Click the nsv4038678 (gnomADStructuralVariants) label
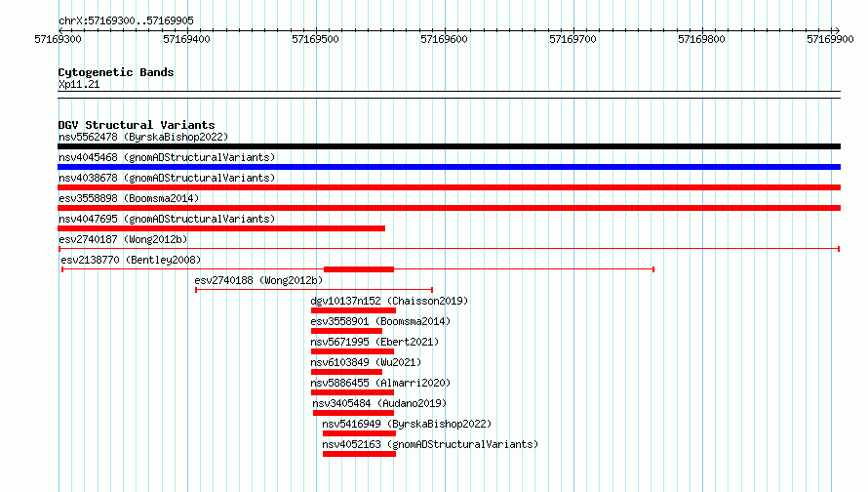This screenshot has width=868, height=492. [x=167, y=178]
